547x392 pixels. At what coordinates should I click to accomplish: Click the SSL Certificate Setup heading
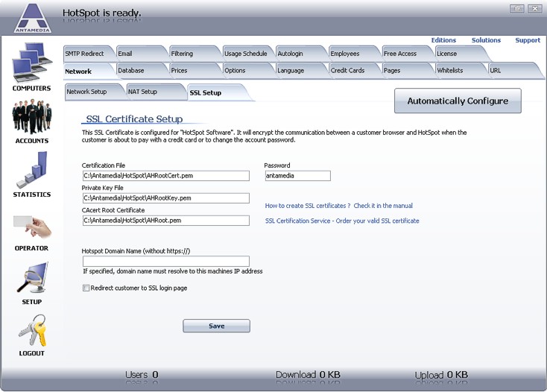[134, 118]
